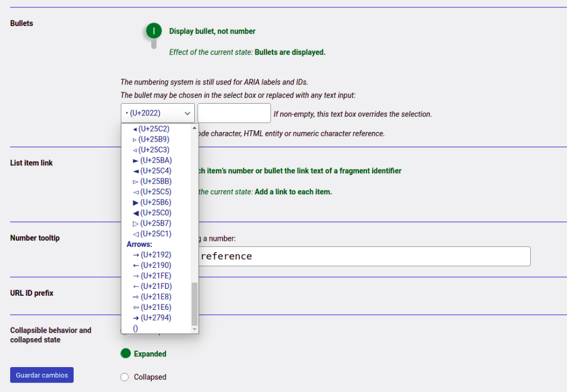Select the empty parentheses option in list
This screenshot has width=567, height=392.
(x=156, y=328)
